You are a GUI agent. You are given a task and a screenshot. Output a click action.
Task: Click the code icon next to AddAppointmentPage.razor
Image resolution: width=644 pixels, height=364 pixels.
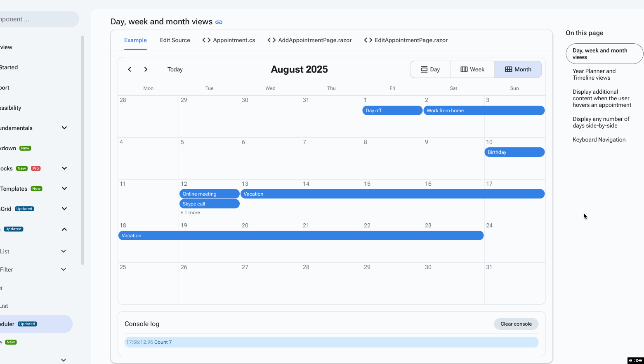(x=271, y=40)
